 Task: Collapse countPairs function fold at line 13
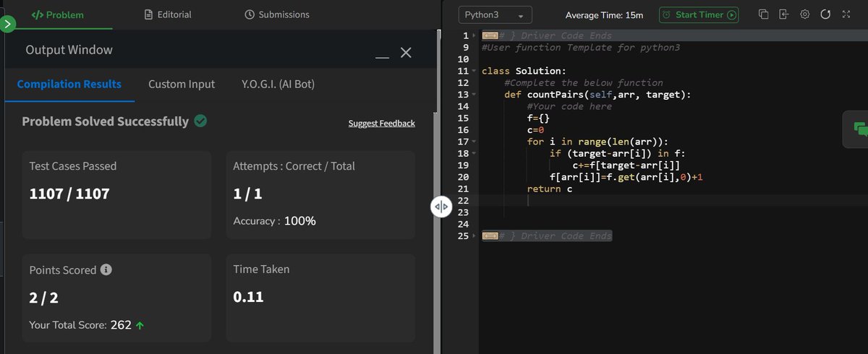(x=474, y=95)
